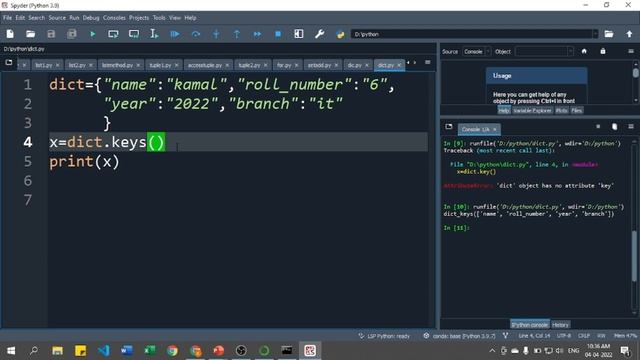This screenshot has height=360, width=640.
Task: Run the current cell
Action: tap(113, 34)
